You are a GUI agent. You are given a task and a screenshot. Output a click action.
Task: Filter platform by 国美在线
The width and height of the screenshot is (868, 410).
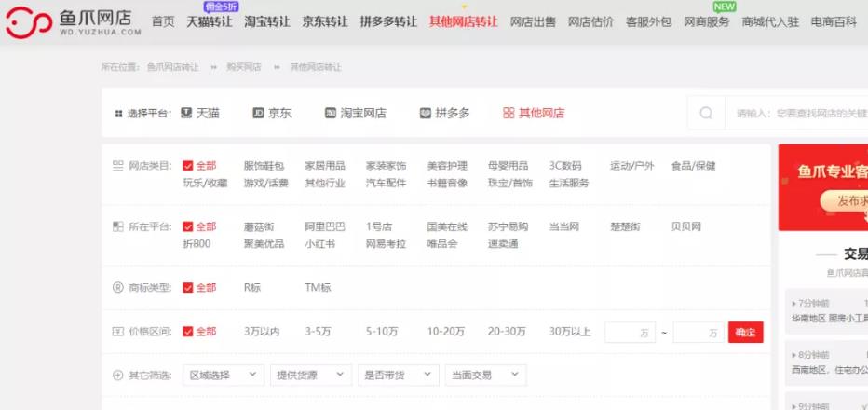point(447,226)
